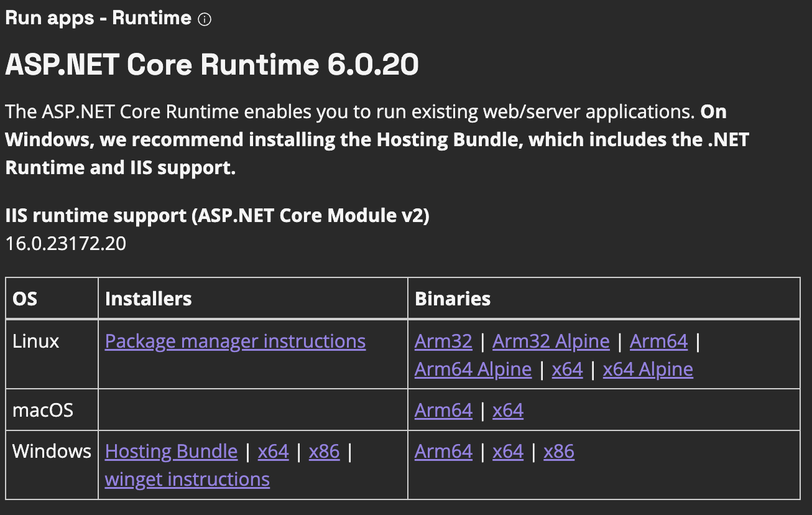
Task: Download the Windows Hosting Bundle installer
Action: click(x=171, y=452)
